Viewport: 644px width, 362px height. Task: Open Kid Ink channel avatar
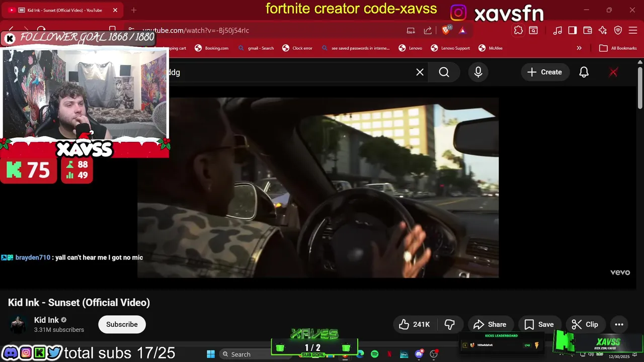pos(18,325)
